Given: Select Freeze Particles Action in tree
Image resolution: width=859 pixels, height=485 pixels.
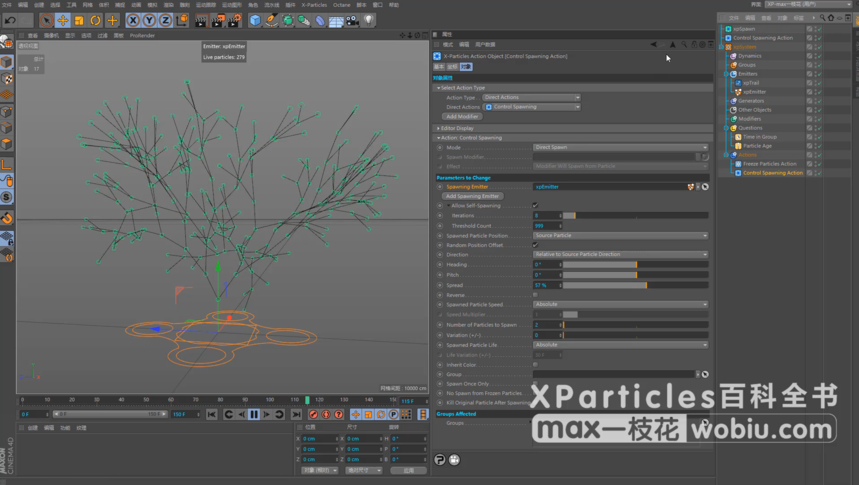Looking at the screenshot, I should (x=769, y=164).
